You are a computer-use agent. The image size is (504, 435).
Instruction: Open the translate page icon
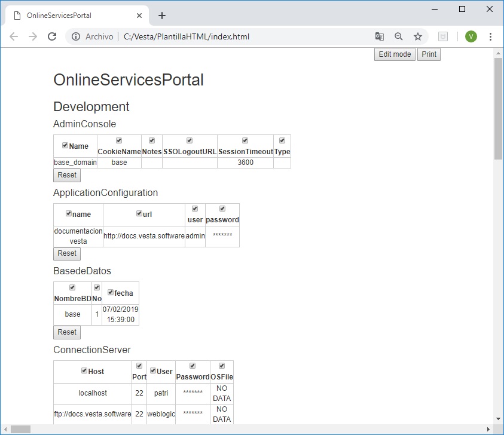coord(379,36)
